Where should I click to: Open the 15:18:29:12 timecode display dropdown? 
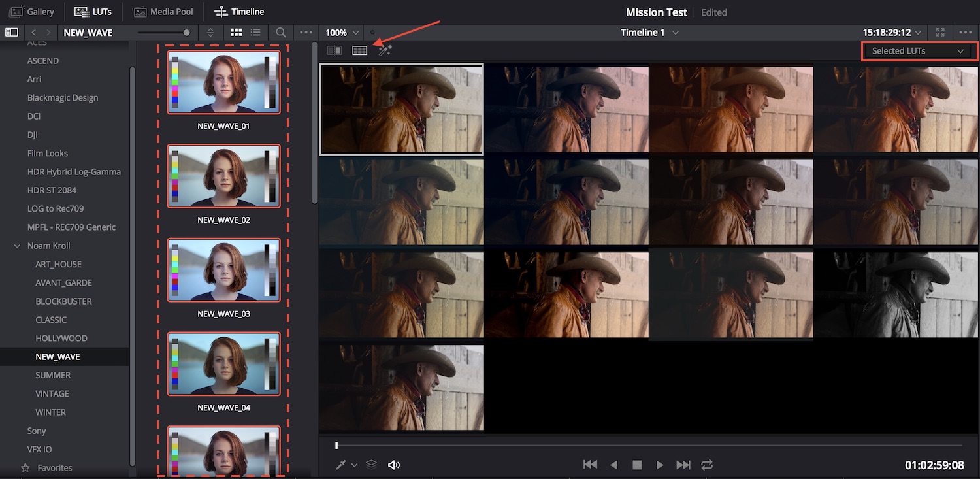click(892, 32)
